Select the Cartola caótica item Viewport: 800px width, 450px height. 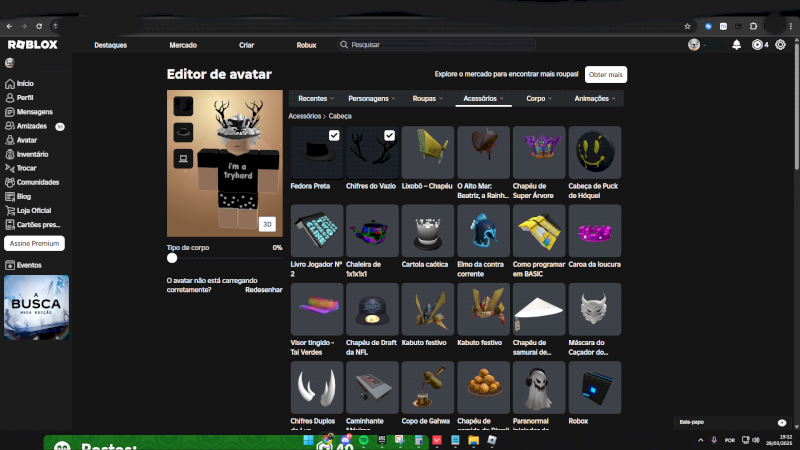click(x=428, y=237)
